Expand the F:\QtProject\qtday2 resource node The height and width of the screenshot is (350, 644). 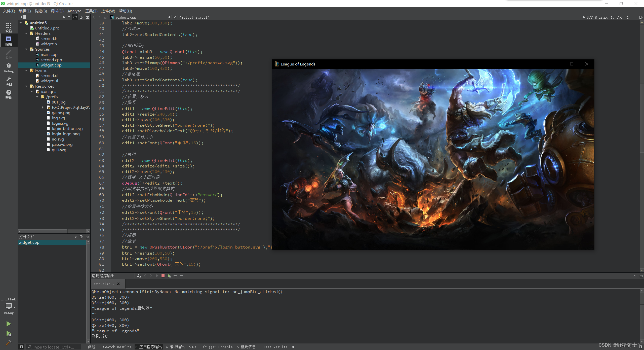43,108
